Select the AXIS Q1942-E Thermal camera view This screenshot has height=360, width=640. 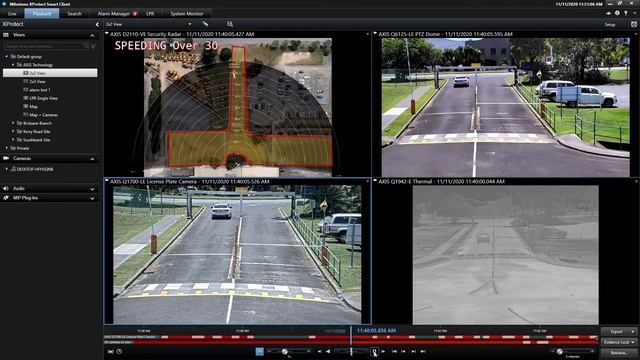point(505,251)
